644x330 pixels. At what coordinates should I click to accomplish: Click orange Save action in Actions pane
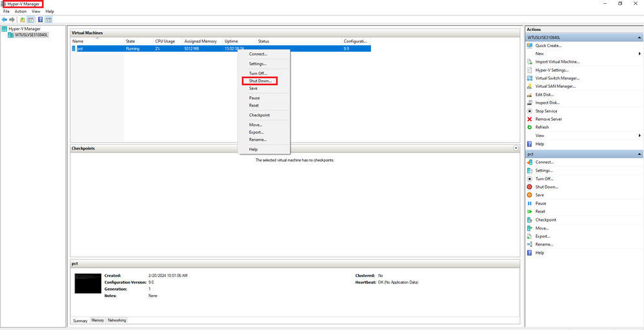tap(539, 195)
